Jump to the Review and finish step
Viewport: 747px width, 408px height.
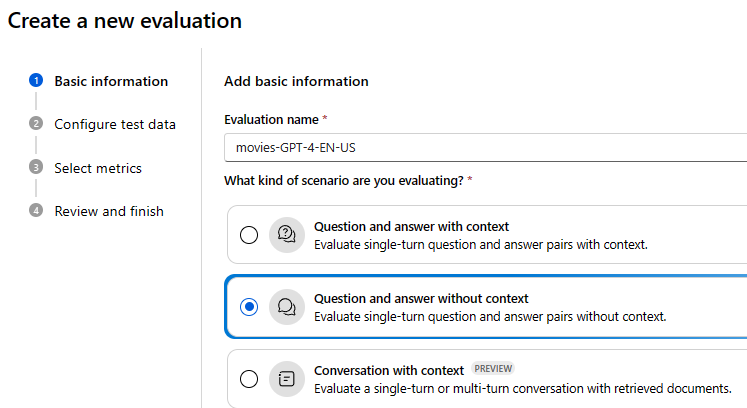109,211
